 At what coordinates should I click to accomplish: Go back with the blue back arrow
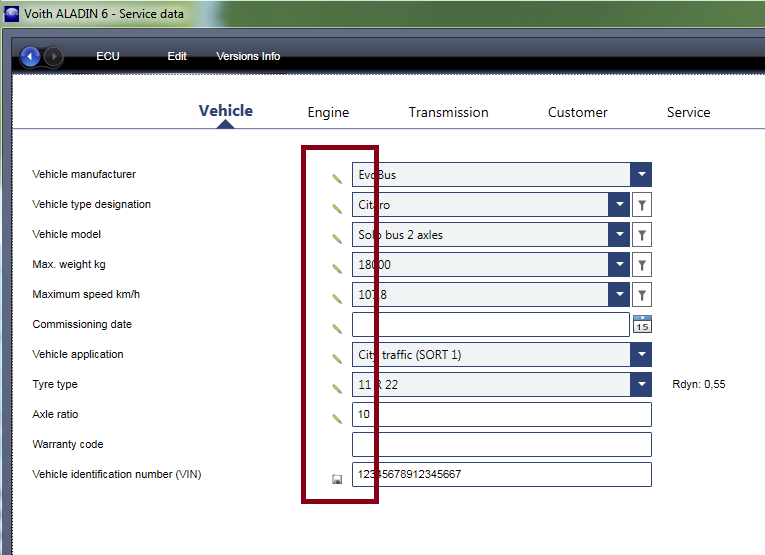[x=30, y=57]
